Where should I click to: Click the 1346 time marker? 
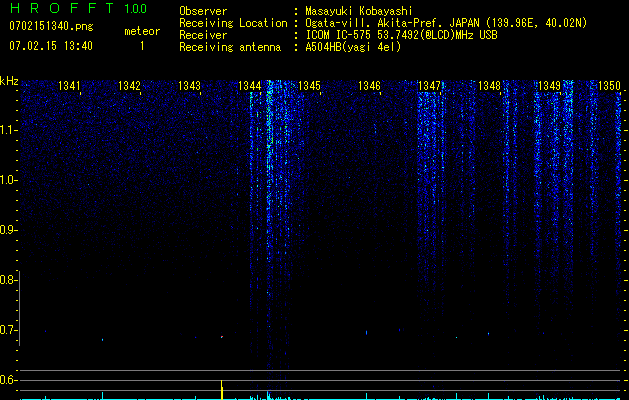click(x=369, y=86)
